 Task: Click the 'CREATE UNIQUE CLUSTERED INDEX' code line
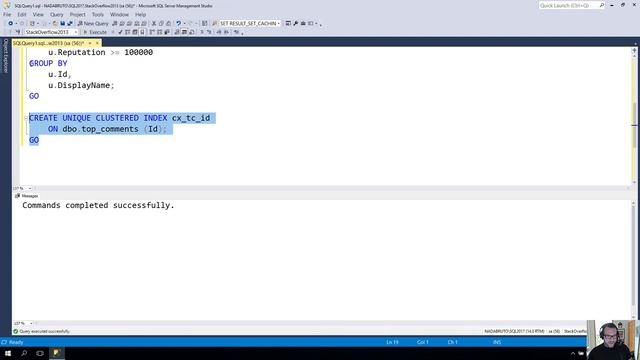coord(120,118)
